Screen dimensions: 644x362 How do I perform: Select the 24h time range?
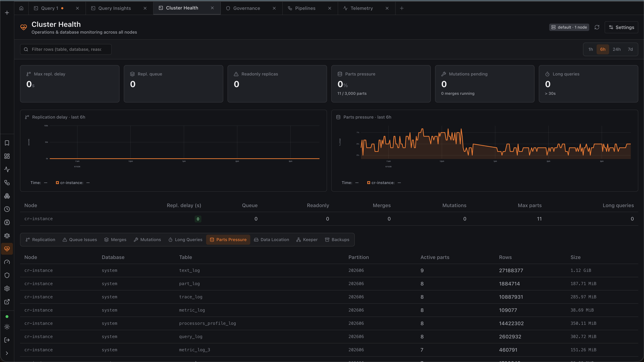pyautogui.click(x=616, y=49)
